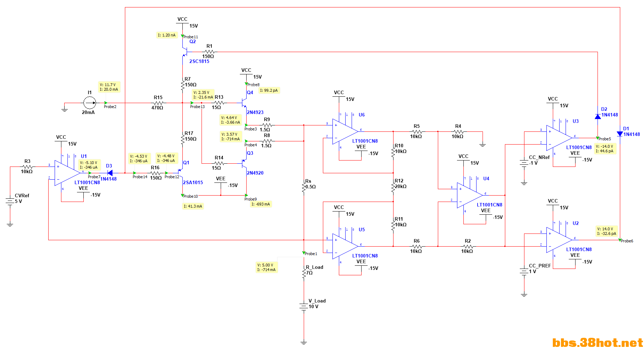
Task: Select op-amp U3 triangle symbol
Action: point(559,138)
